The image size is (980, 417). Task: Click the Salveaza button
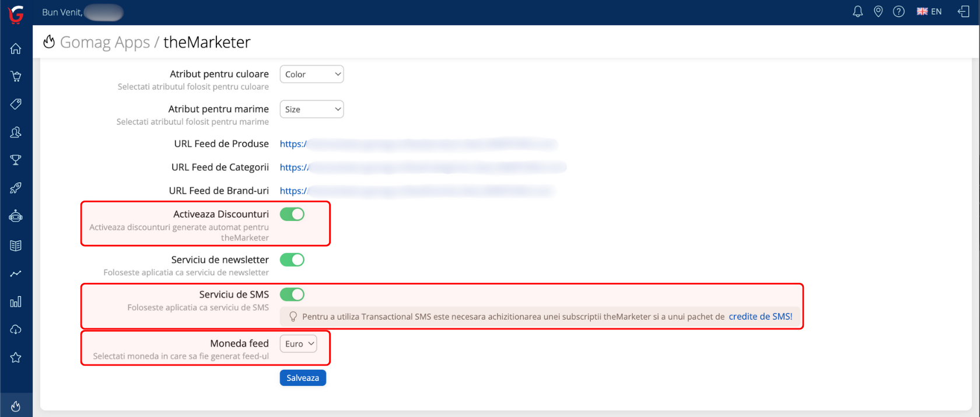[303, 378]
